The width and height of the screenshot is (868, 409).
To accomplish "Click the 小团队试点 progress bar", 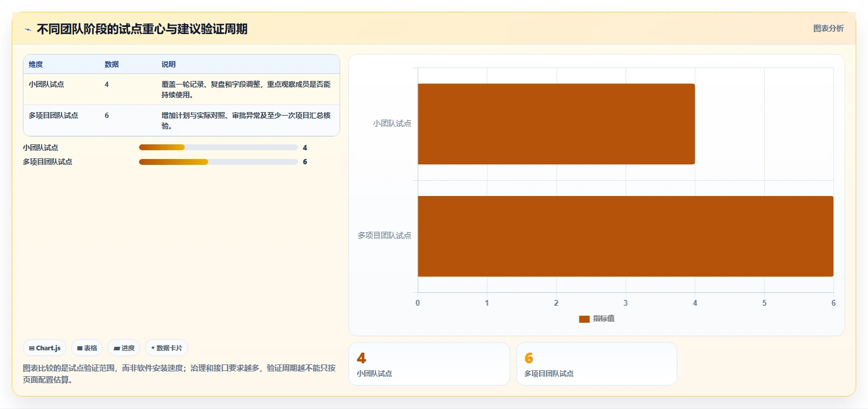I will [x=218, y=147].
